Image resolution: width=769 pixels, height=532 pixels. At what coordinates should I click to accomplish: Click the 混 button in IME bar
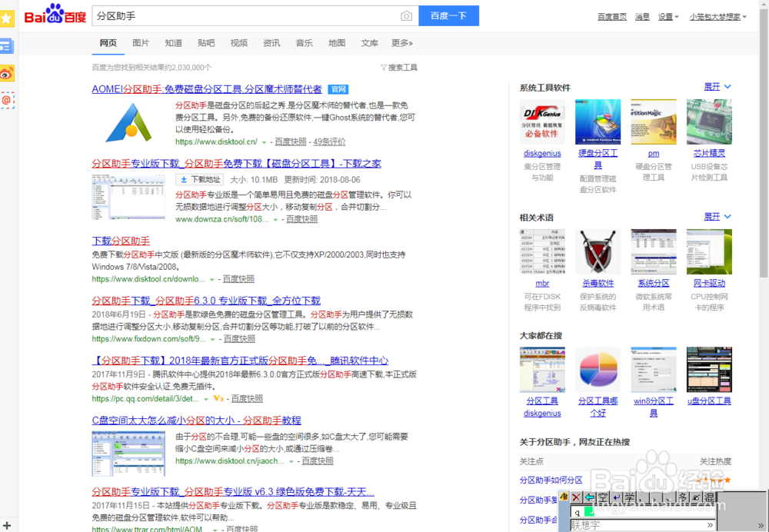point(709,497)
